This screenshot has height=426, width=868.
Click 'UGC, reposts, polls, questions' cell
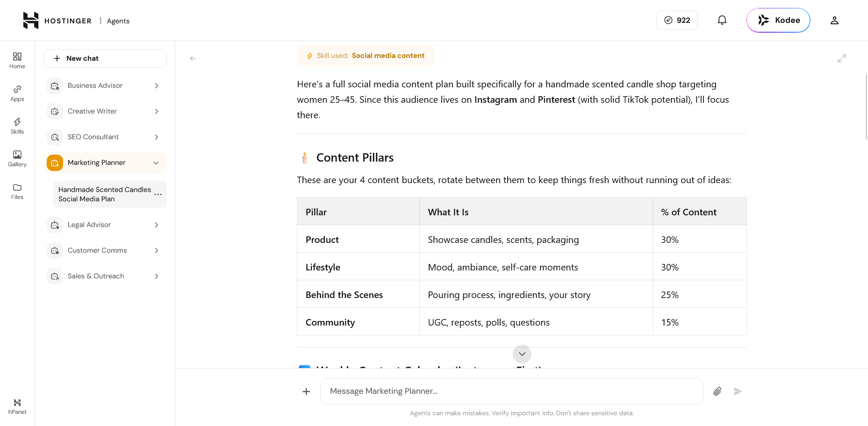point(536,322)
